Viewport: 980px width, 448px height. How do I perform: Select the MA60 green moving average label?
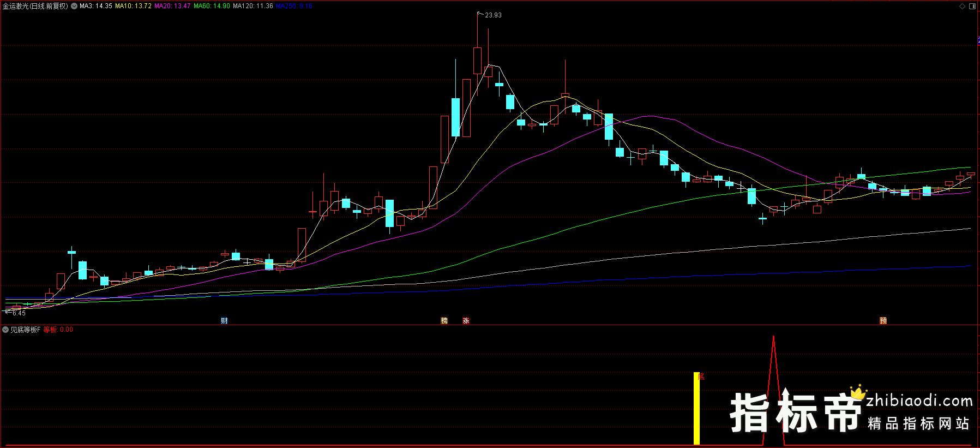pos(212,6)
